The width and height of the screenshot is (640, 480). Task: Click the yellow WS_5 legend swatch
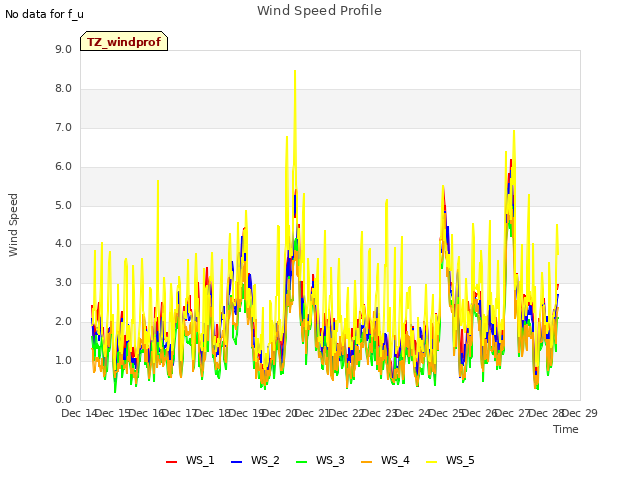431,462
